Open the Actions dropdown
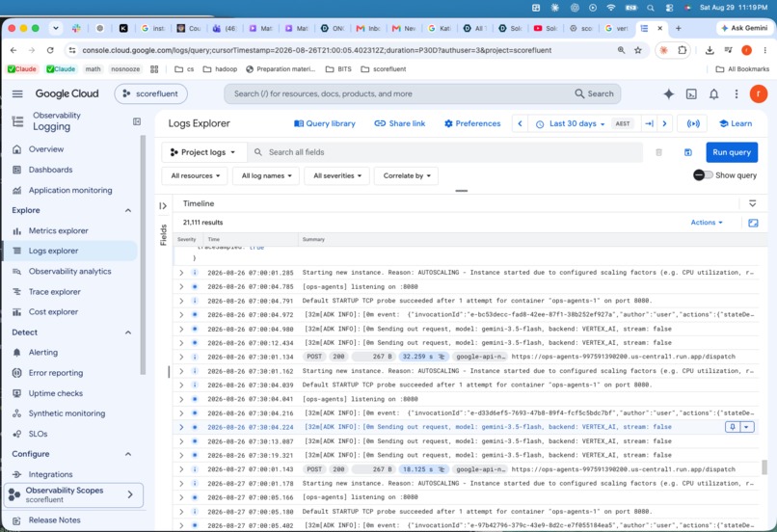Image resolution: width=777 pixels, height=532 pixels. 707,223
